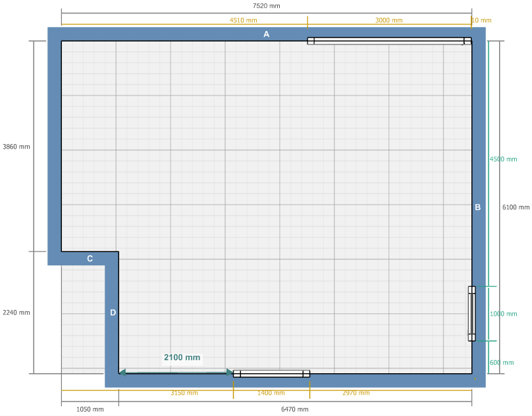
Task: Click the 2970 mm bottom dimension label
Action: click(356, 393)
